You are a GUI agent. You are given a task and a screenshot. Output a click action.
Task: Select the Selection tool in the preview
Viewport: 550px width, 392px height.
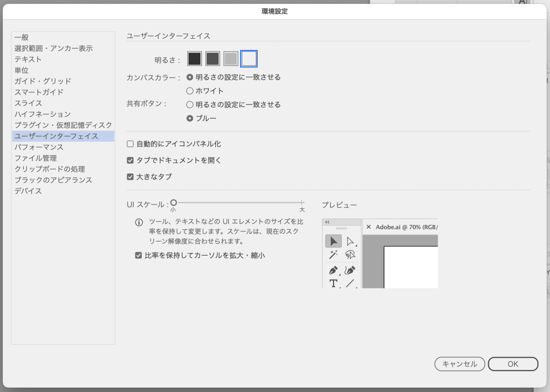333,241
